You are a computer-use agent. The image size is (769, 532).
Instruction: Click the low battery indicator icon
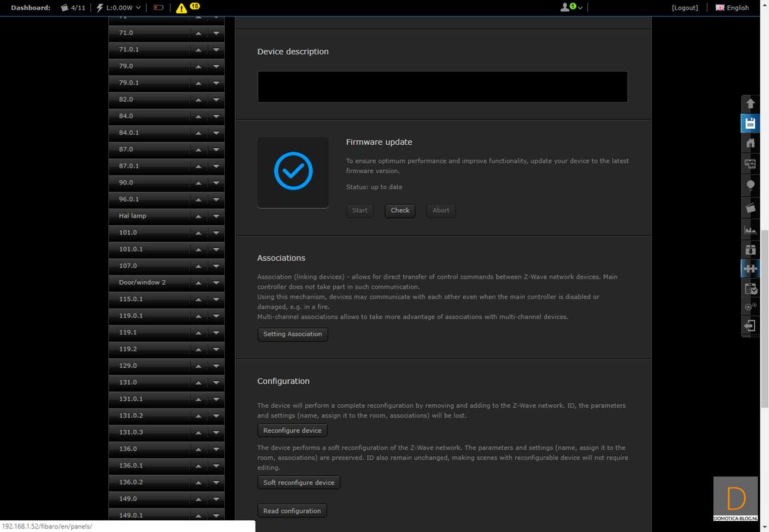(x=159, y=8)
